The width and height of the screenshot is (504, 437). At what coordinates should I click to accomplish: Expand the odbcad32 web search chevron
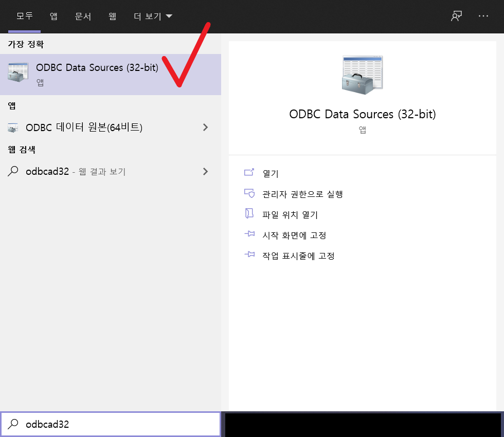(205, 171)
